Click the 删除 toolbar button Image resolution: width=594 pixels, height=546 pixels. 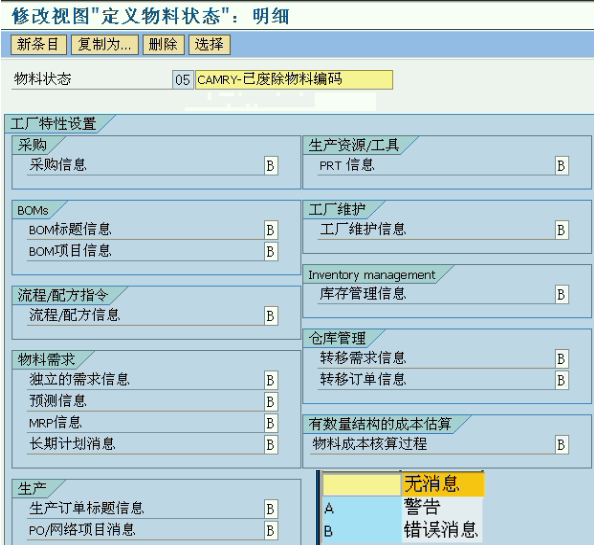[x=164, y=45]
